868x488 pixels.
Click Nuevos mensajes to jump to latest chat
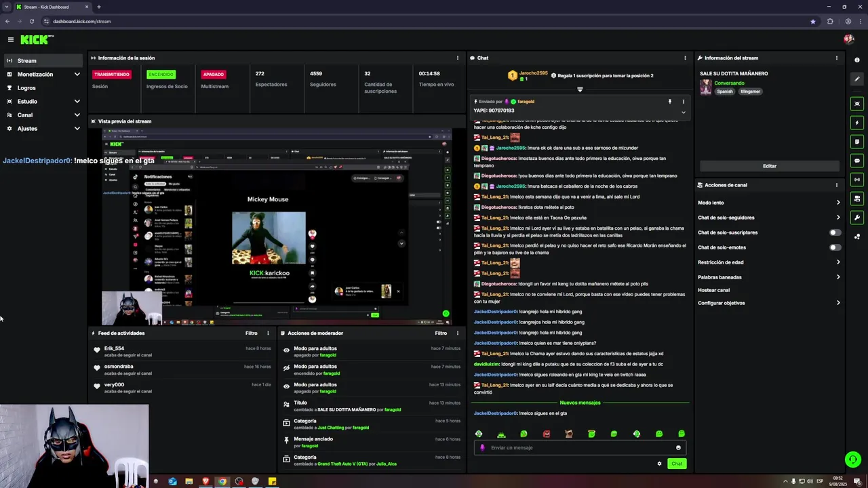point(580,403)
